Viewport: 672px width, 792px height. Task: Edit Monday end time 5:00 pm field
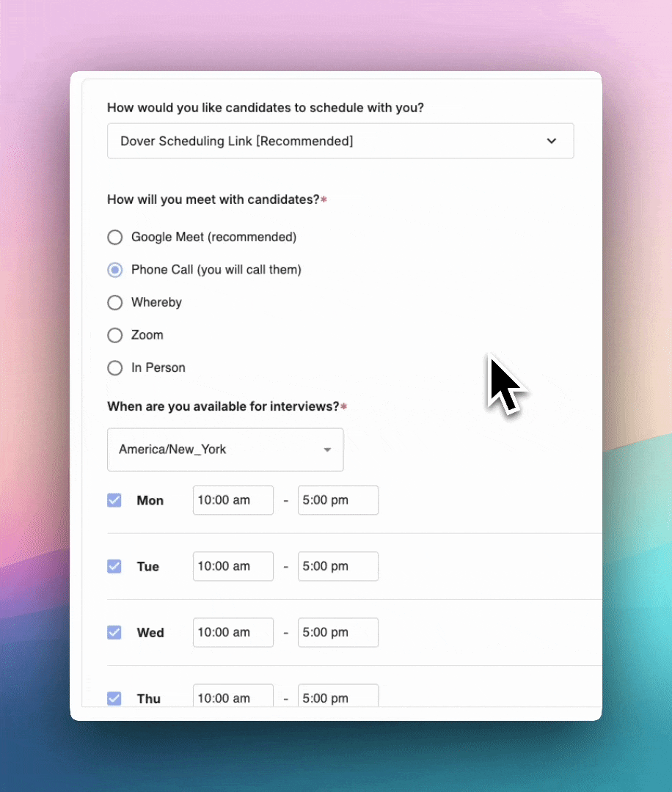tap(337, 500)
